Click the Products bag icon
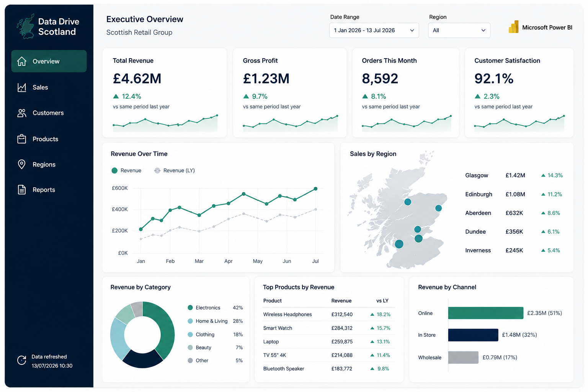The height and width of the screenshot is (392, 588). (22, 139)
